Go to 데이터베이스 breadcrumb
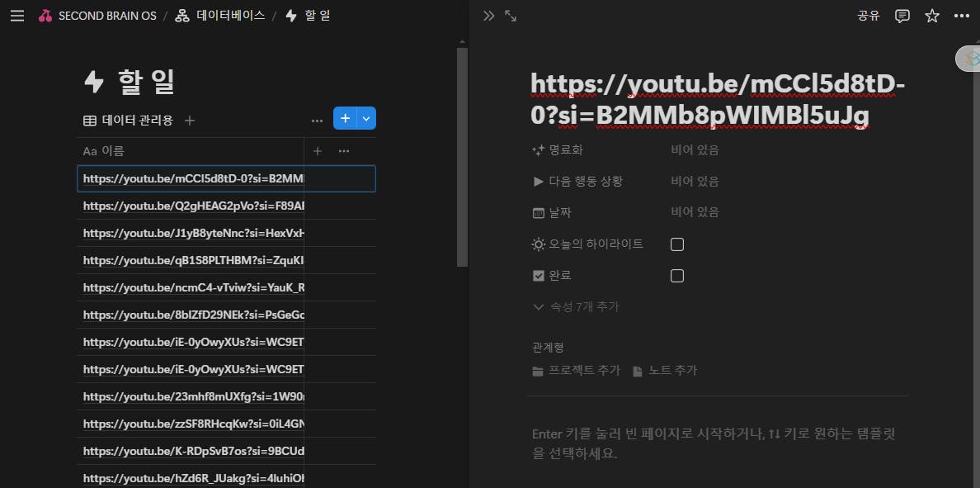 tap(231, 17)
